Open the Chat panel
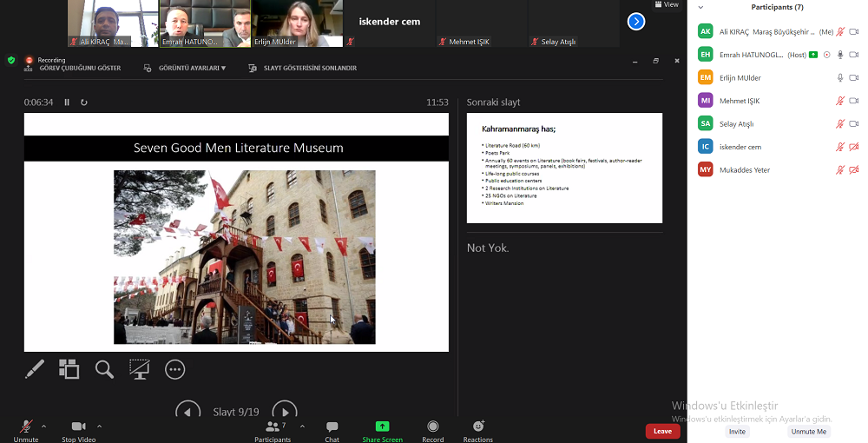The image size is (868, 443). pos(332,429)
